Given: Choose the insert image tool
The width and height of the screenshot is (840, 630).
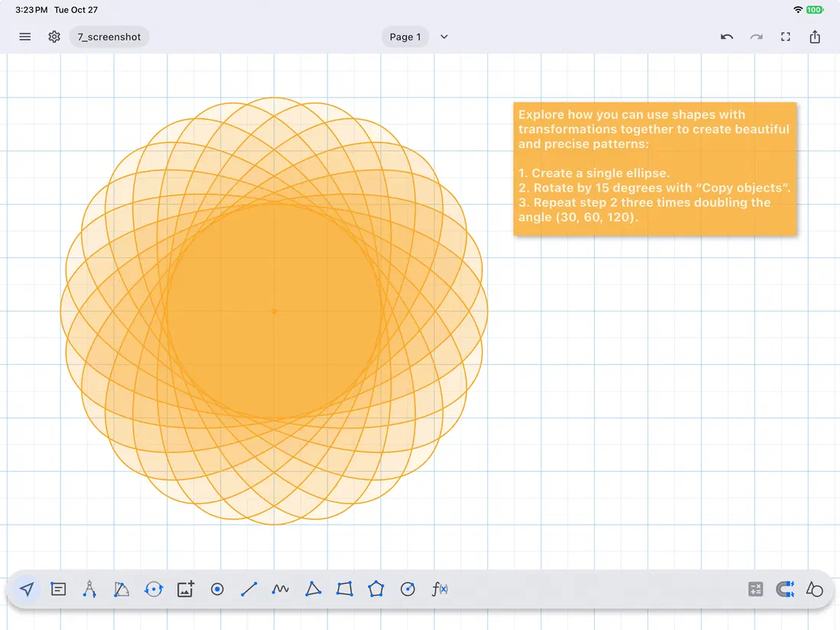Looking at the screenshot, I should tap(186, 590).
